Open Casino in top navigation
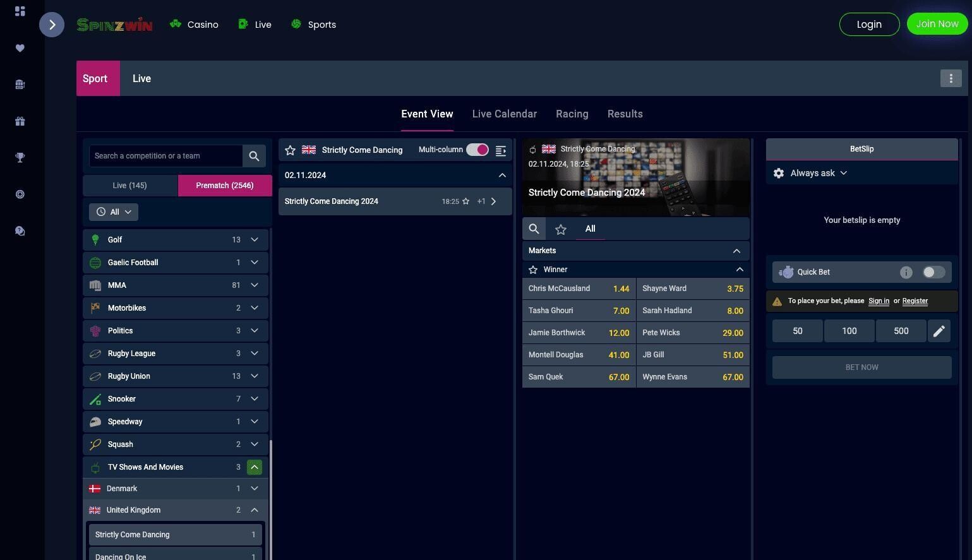This screenshot has height=560, width=972. [x=195, y=25]
